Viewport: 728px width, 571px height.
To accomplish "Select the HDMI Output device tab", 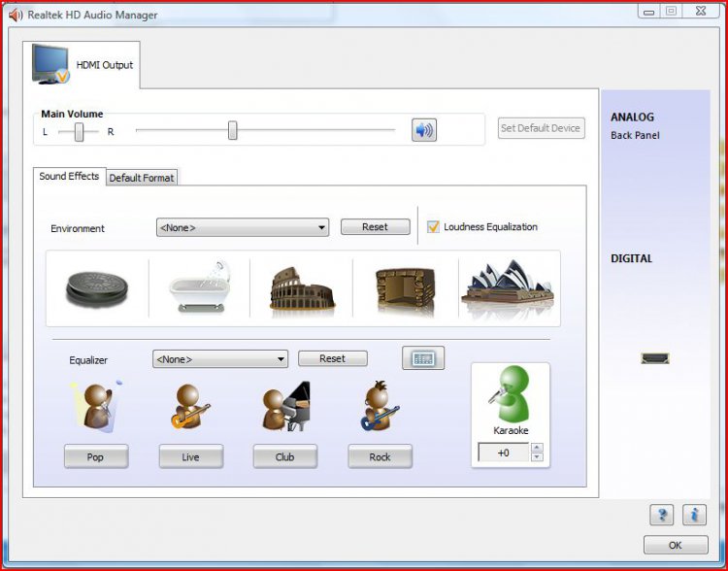I will [x=82, y=65].
